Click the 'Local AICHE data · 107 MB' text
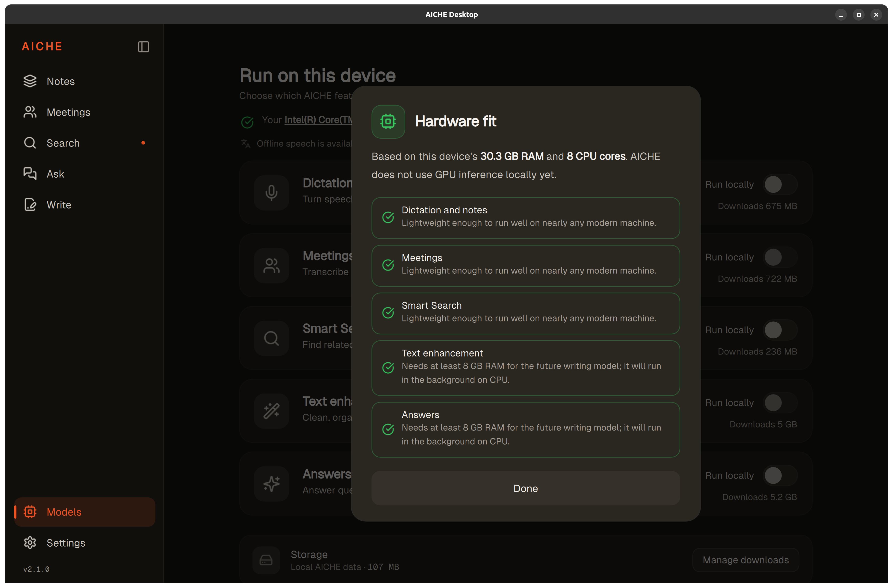Screen dimensions: 893x588 345,567
